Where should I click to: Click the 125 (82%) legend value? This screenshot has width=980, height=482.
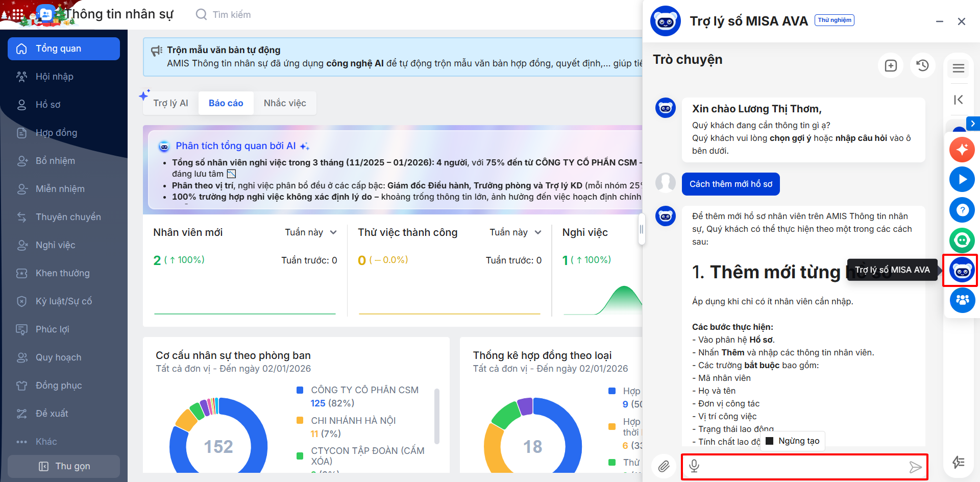(x=332, y=403)
